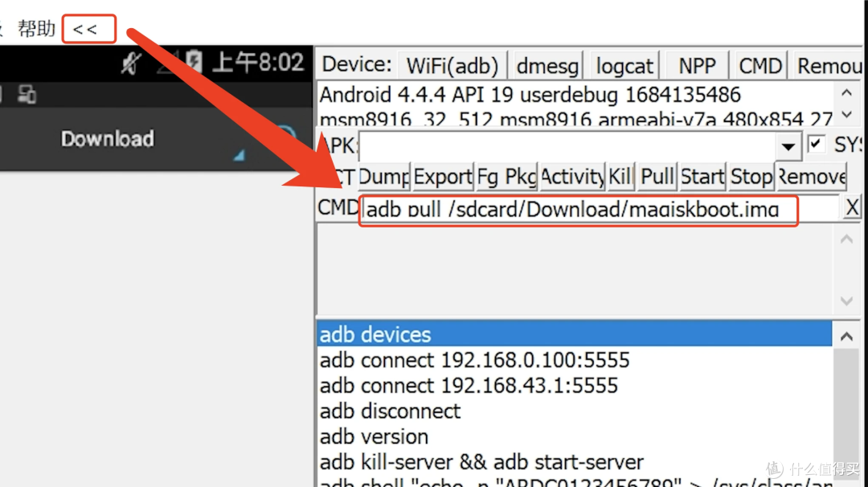Choose 'adb kill-server && adb start-server' command

click(481, 463)
